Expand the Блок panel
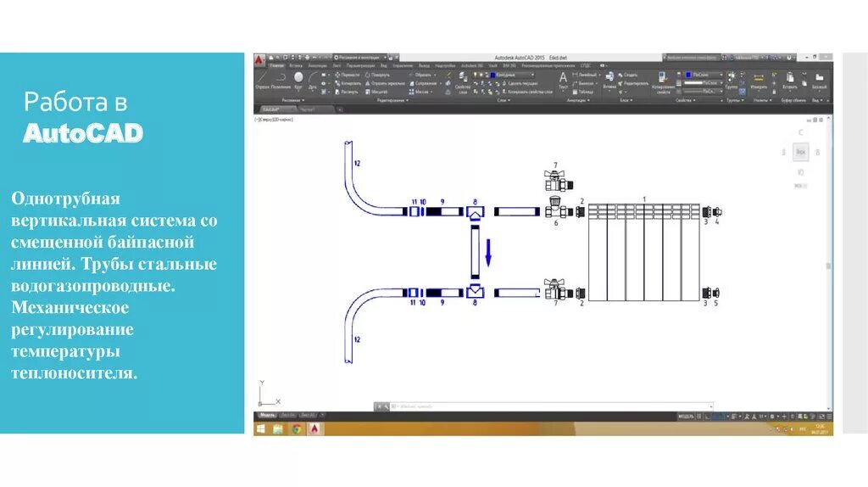868x487 pixels. click(626, 100)
